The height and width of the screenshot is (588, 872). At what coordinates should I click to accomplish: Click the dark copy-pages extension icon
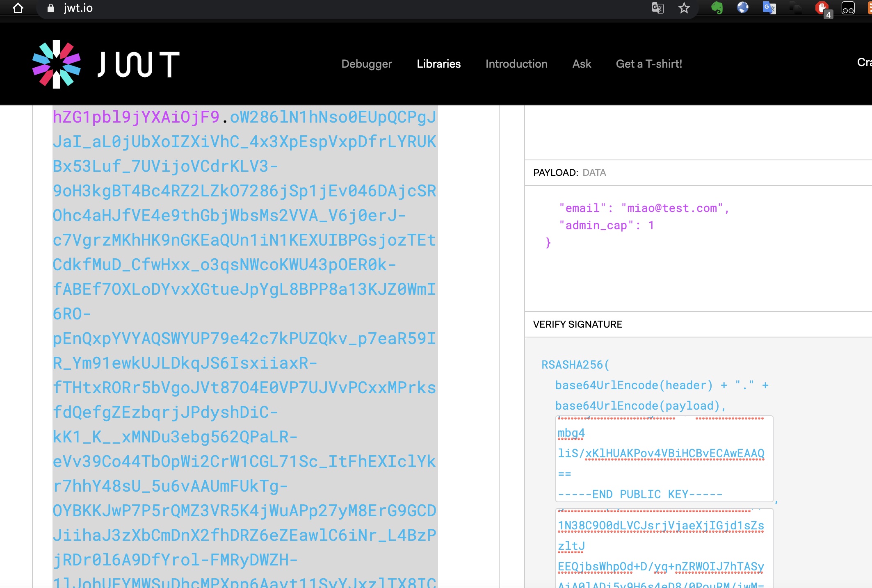[795, 8]
